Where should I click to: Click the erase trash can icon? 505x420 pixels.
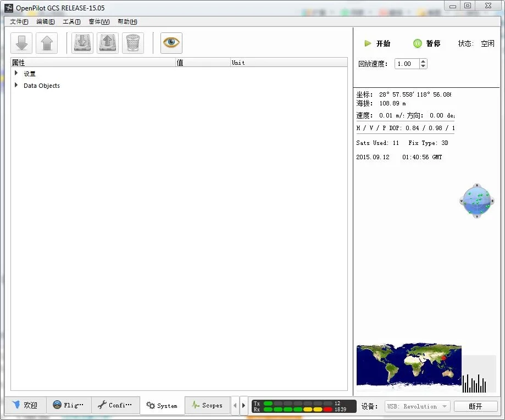133,43
